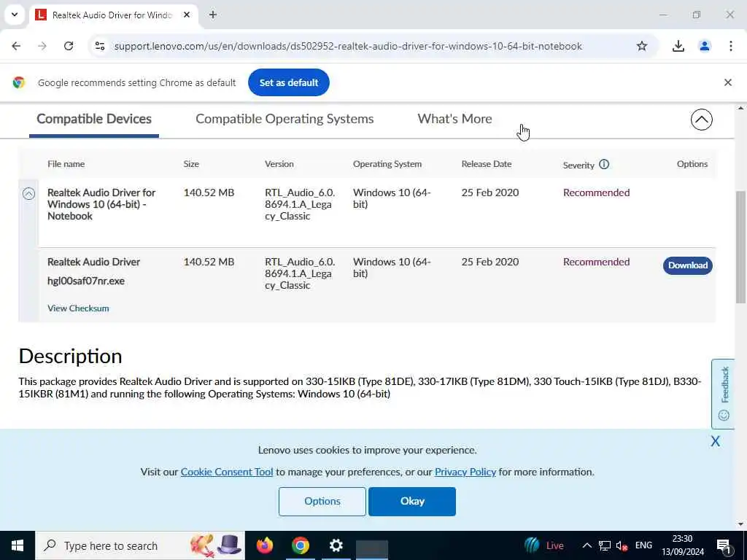Open a new browser tab
This screenshot has height=560, width=747.
[x=213, y=15]
